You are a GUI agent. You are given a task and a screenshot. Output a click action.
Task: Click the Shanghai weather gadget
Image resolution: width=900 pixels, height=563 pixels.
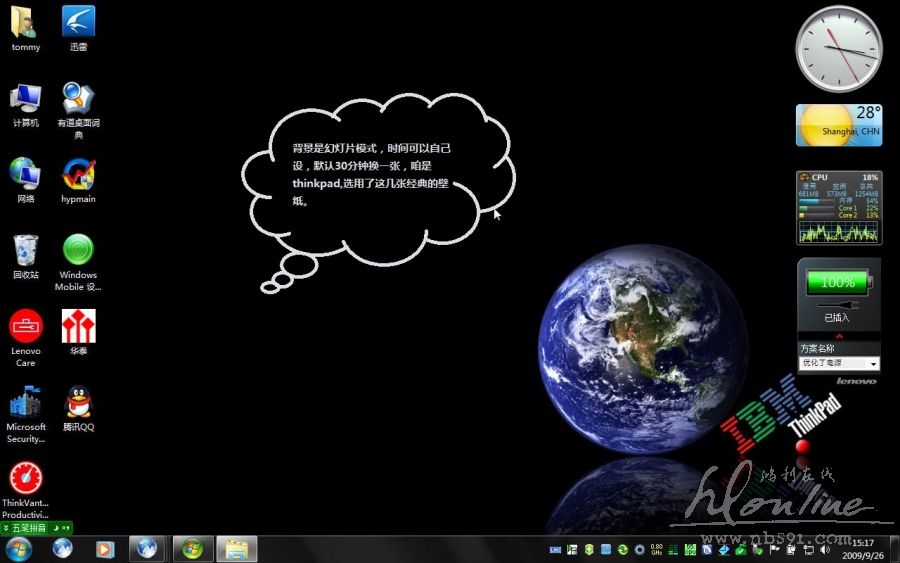(x=838, y=125)
